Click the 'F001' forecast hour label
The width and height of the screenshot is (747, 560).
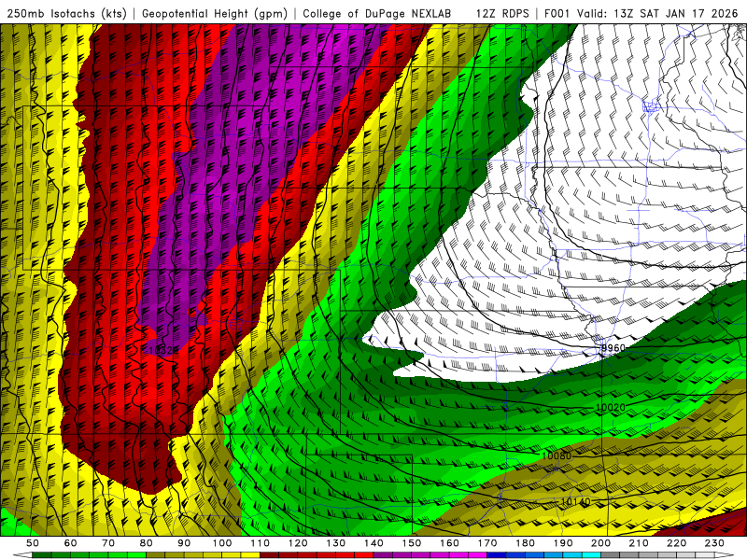pyautogui.click(x=557, y=13)
